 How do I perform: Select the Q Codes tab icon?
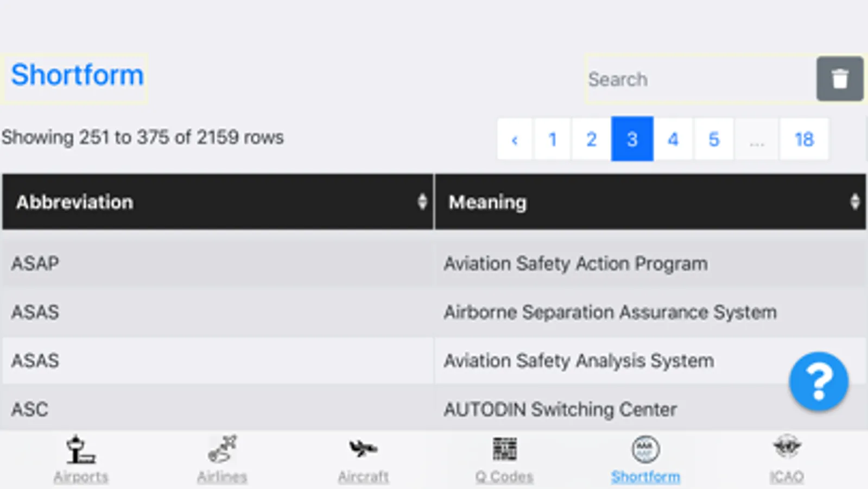click(x=504, y=449)
